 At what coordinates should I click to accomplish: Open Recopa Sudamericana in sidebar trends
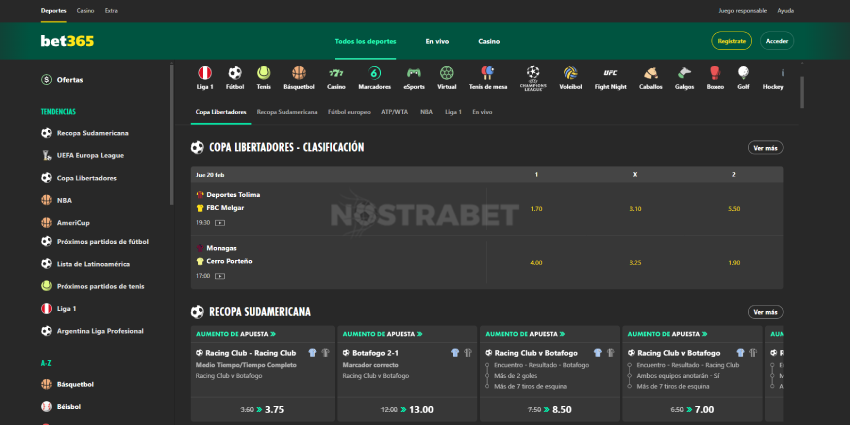coord(85,133)
